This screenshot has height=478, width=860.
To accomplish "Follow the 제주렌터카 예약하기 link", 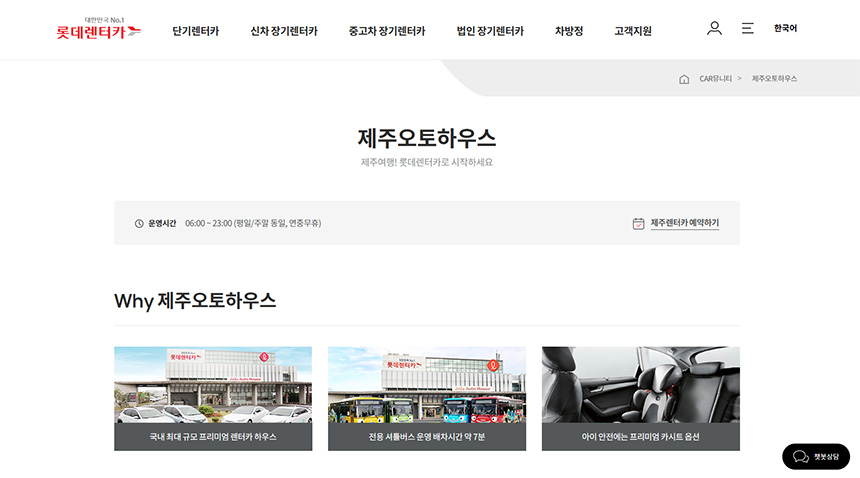I will pos(684,223).
